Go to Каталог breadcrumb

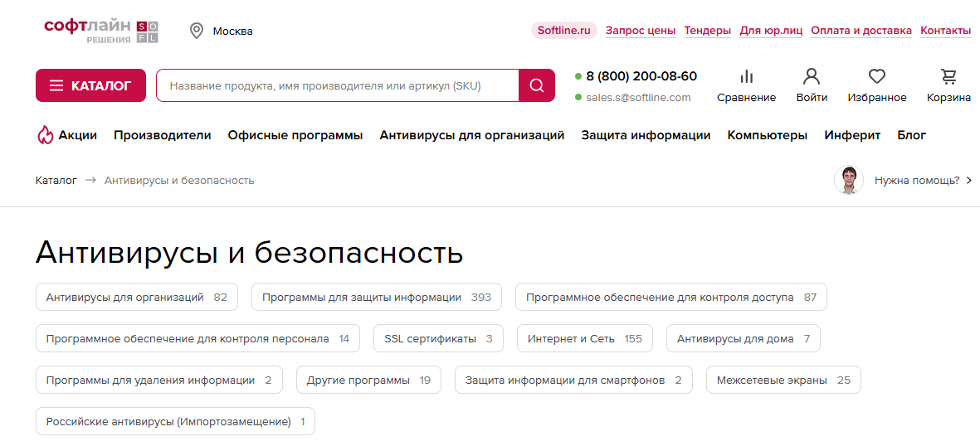tap(56, 181)
